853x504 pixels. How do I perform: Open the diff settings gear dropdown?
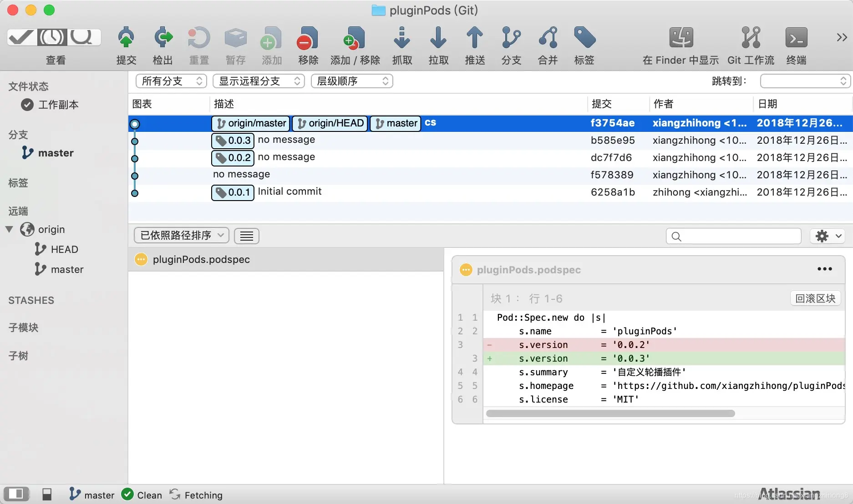(828, 236)
